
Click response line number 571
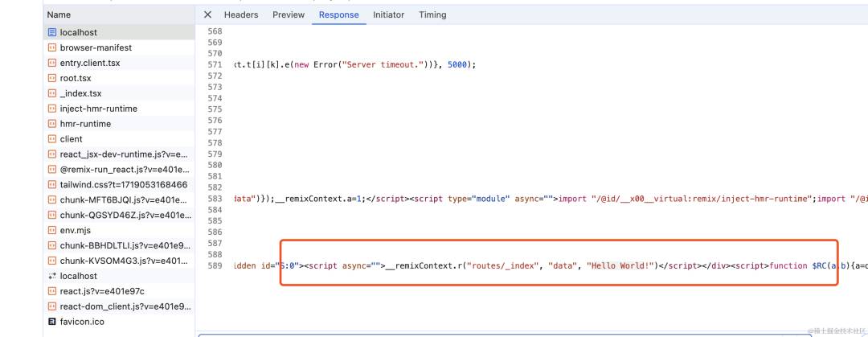click(x=215, y=64)
